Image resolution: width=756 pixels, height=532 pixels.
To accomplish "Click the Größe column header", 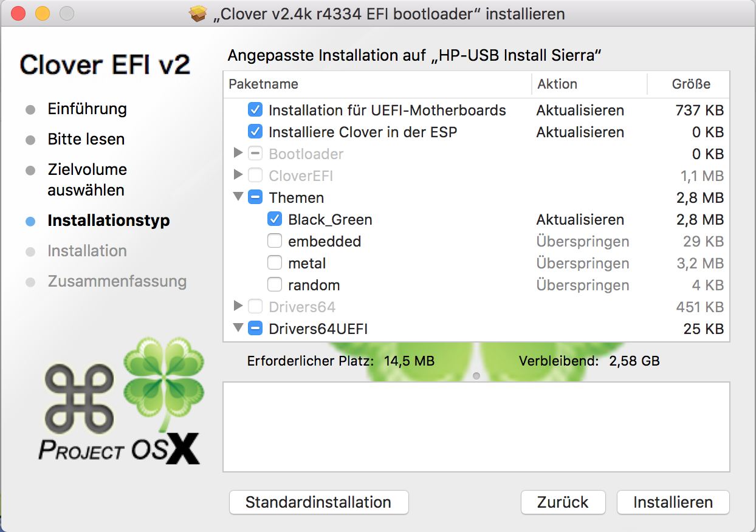I will click(x=691, y=84).
